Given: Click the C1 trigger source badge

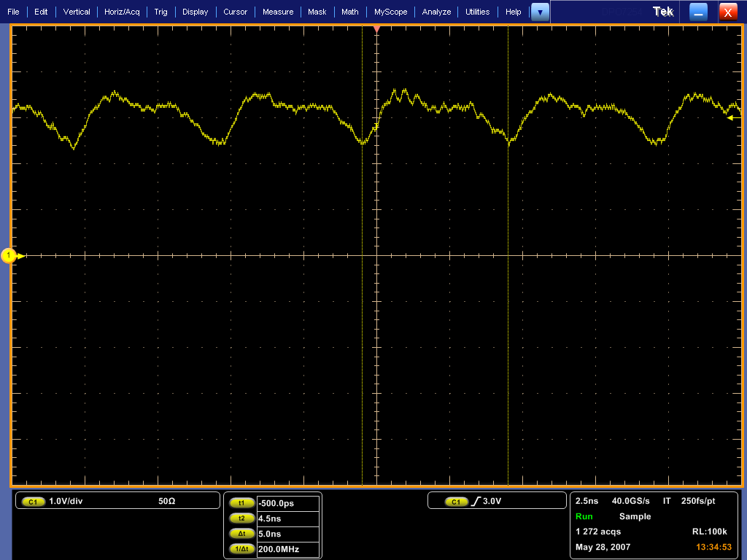Looking at the screenshot, I should point(457,502).
